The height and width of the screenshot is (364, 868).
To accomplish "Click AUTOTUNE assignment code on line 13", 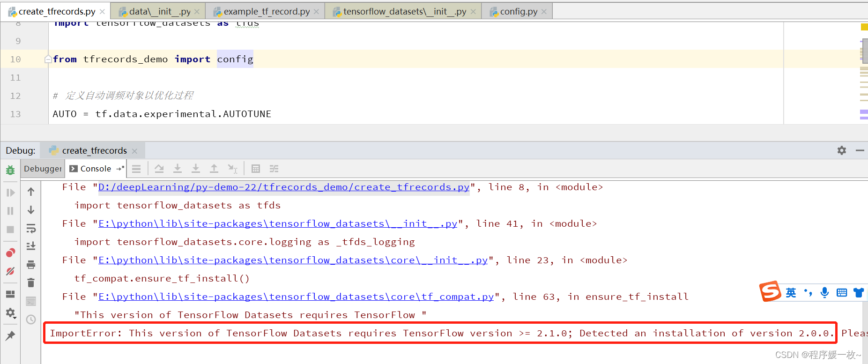I will pyautogui.click(x=162, y=114).
